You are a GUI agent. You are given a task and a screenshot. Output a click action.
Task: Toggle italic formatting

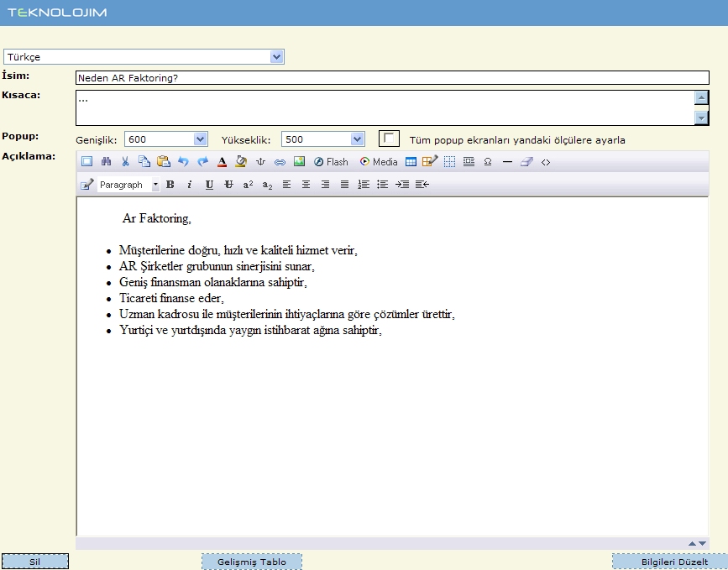click(190, 185)
